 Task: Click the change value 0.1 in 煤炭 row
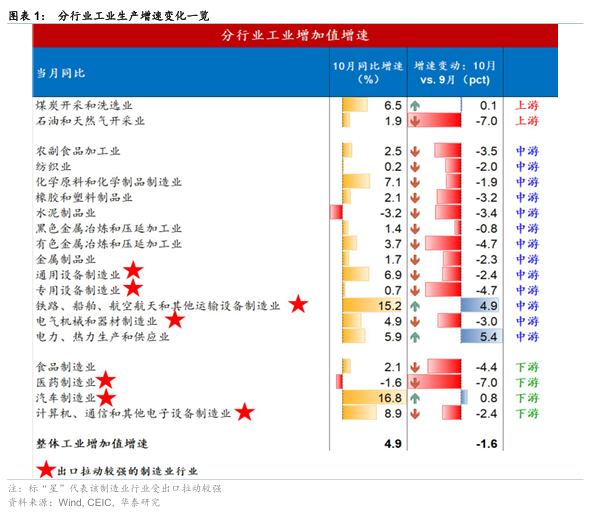point(488,106)
